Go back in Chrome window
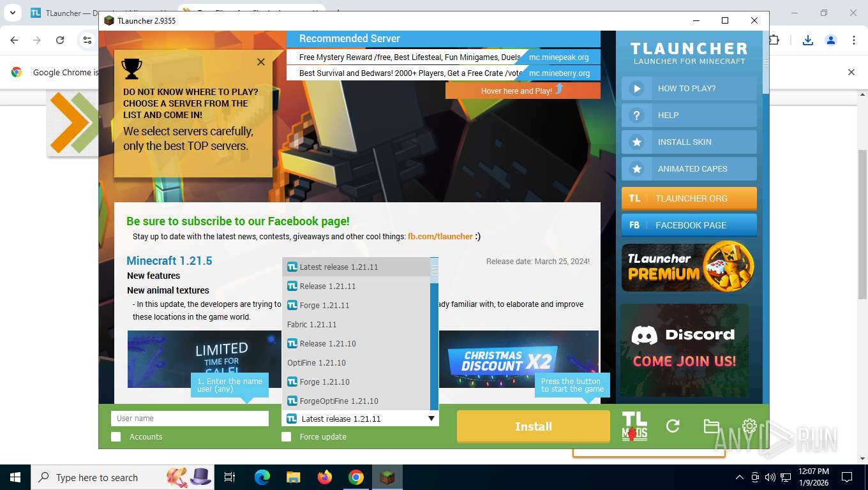This screenshot has width=868, height=490. click(x=14, y=40)
